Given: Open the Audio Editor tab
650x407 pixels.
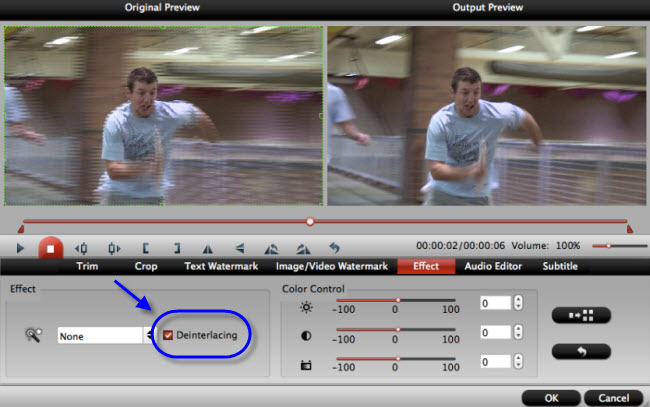Looking at the screenshot, I should (493, 266).
